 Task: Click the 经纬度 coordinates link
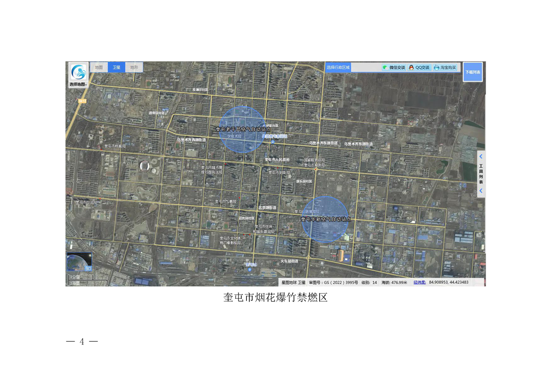419,282
